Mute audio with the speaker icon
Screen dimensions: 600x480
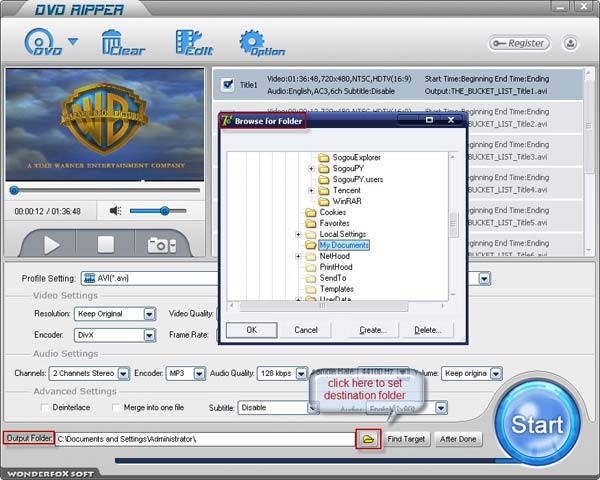click(116, 211)
